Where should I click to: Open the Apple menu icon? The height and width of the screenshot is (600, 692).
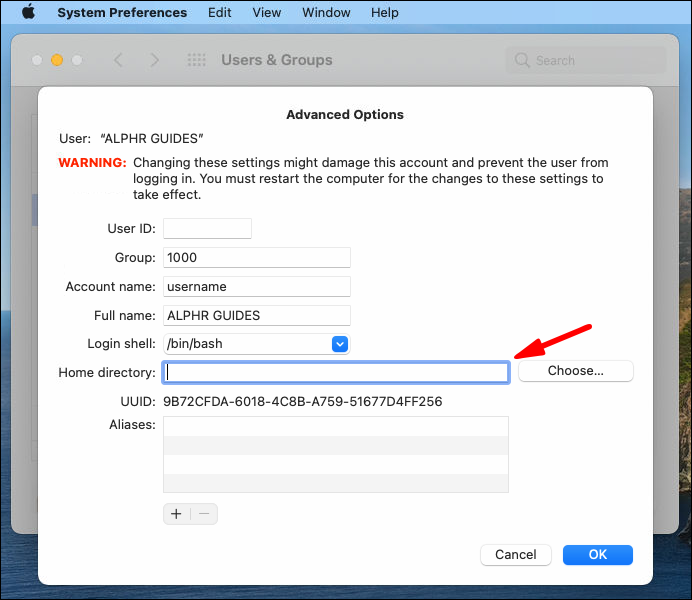(x=29, y=12)
